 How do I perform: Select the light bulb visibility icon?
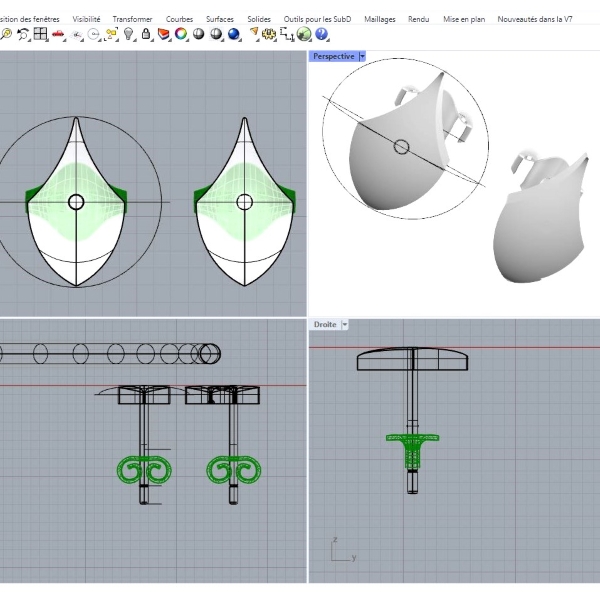point(128,34)
